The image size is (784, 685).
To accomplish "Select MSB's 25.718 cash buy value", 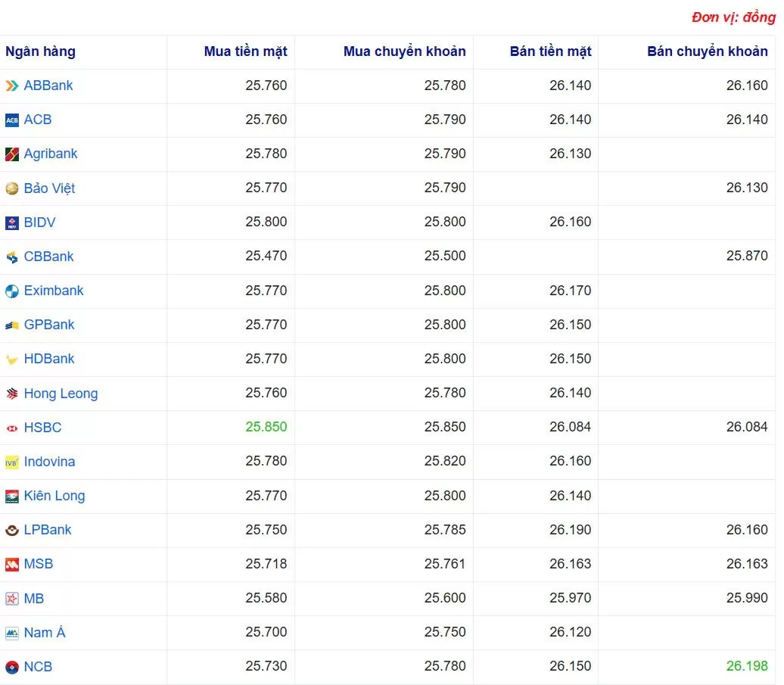I will click(266, 564).
